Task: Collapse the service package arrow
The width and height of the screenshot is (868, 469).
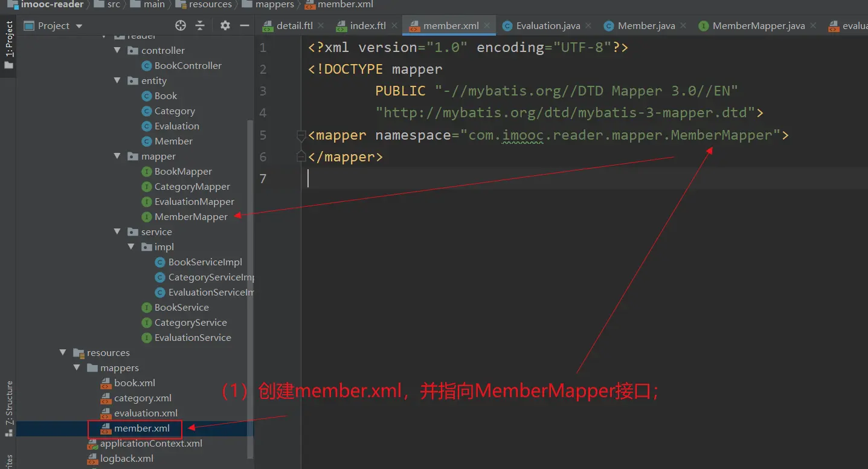Action: tap(118, 232)
